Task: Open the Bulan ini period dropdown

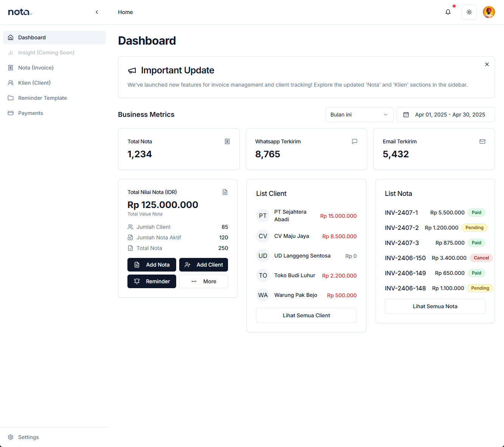Action: pyautogui.click(x=359, y=115)
